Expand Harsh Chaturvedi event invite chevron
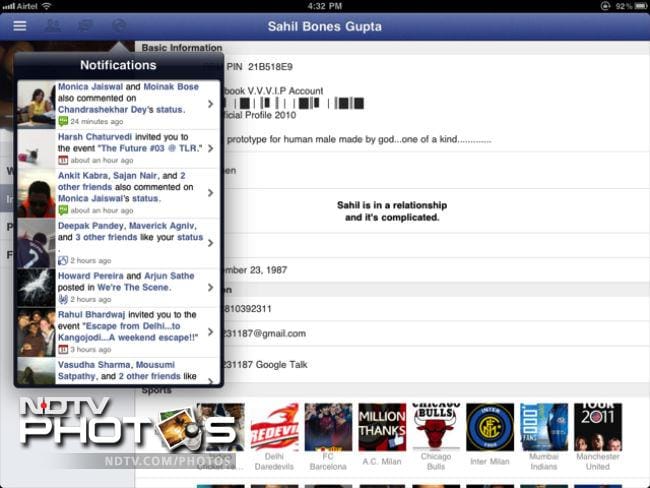The width and height of the screenshot is (650, 488). click(211, 148)
